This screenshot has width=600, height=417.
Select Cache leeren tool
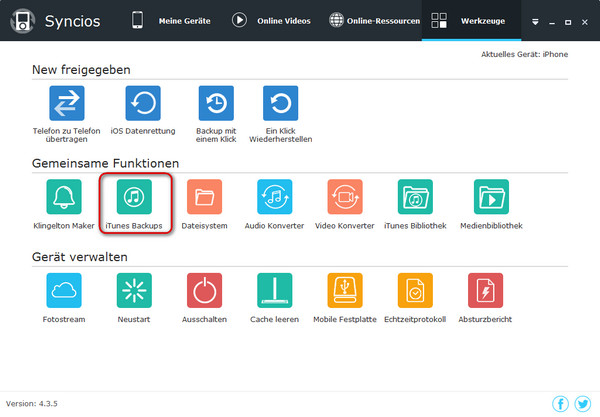coord(275,290)
